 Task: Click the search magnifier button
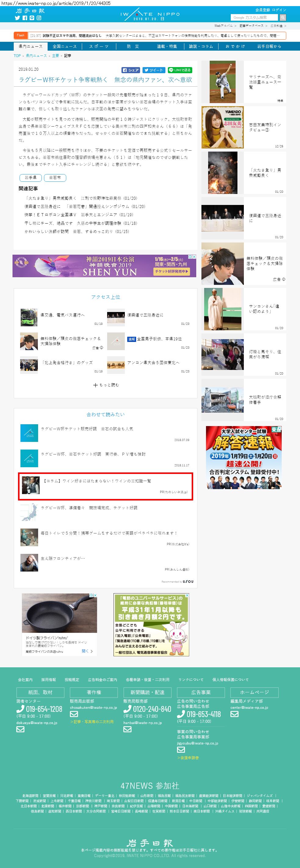(x=283, y=17)
